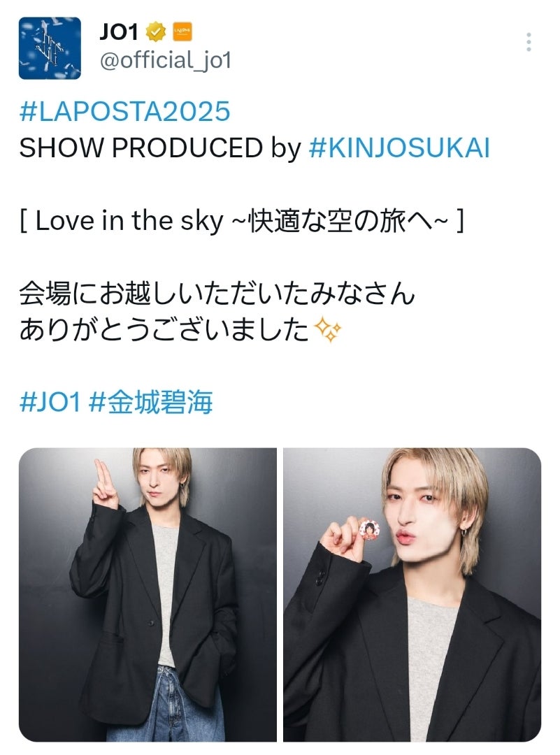Click the orange LAPONE affiliate badge
The image size is (560, 755).
(x=182, y=31)
